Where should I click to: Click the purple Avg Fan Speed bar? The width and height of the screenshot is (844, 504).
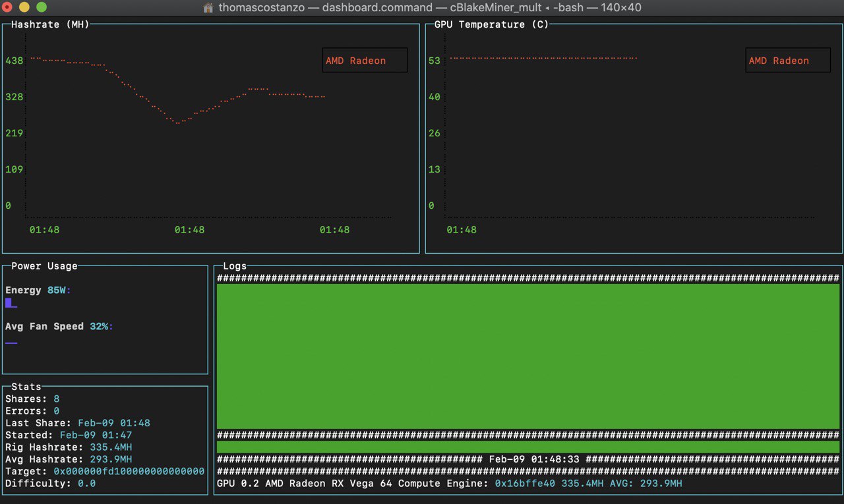click(x=11, y=343)
